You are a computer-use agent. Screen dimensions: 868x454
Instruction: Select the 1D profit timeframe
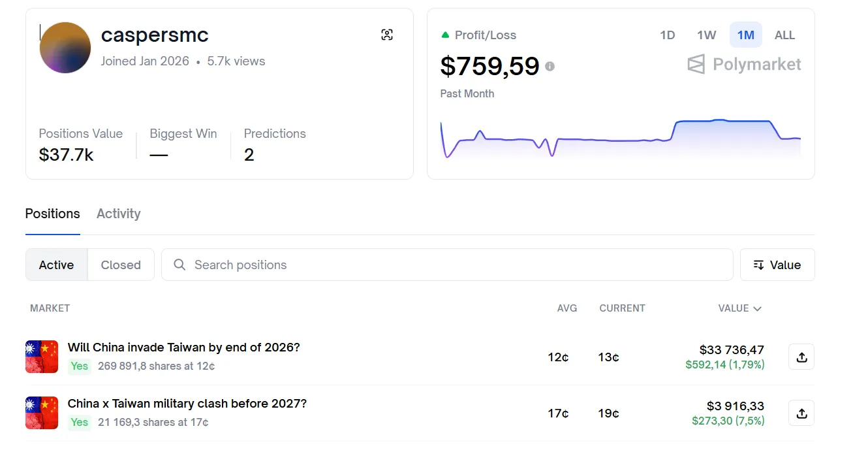(667, 35)
